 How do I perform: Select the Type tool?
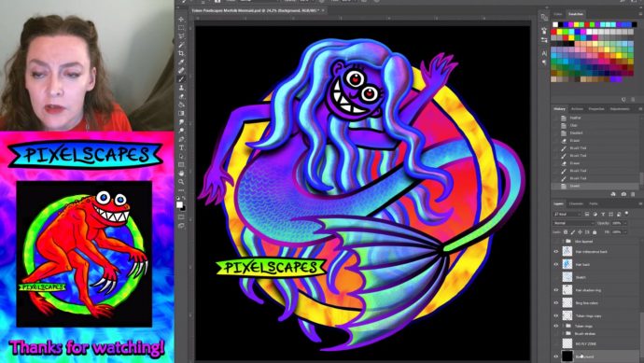pos(181,147)
